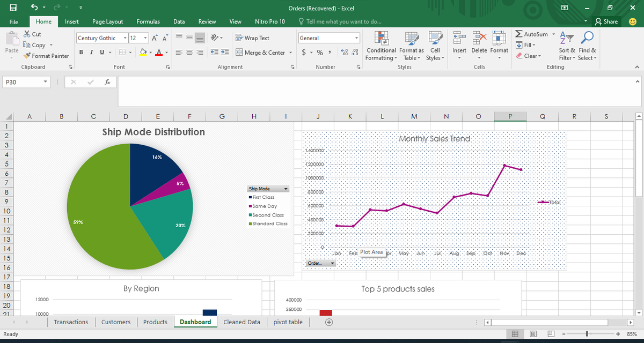644x343 pixels.
Task: Align text to the top of cell
Action: click(x=178, y=38)
